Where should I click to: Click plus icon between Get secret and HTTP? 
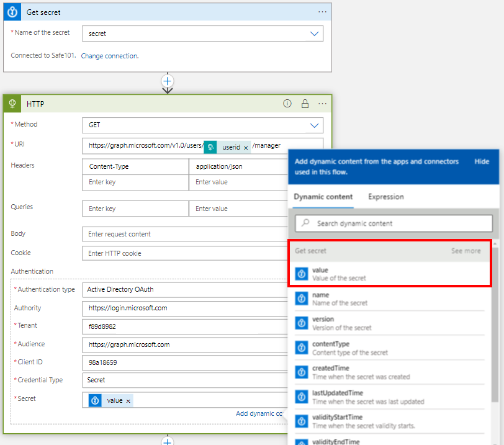167,81
